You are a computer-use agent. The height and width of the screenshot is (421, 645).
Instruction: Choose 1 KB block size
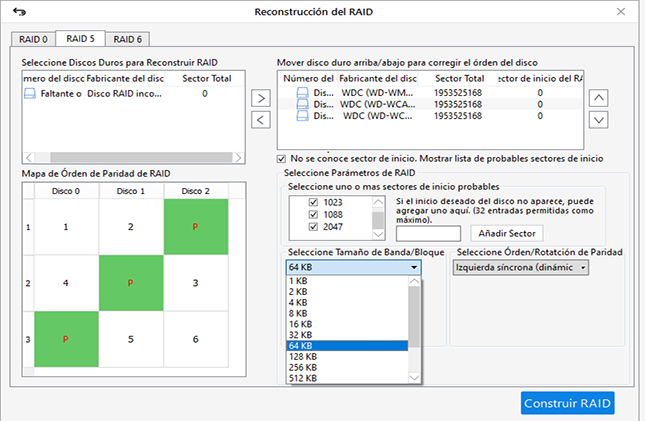(x=347, y=281)
